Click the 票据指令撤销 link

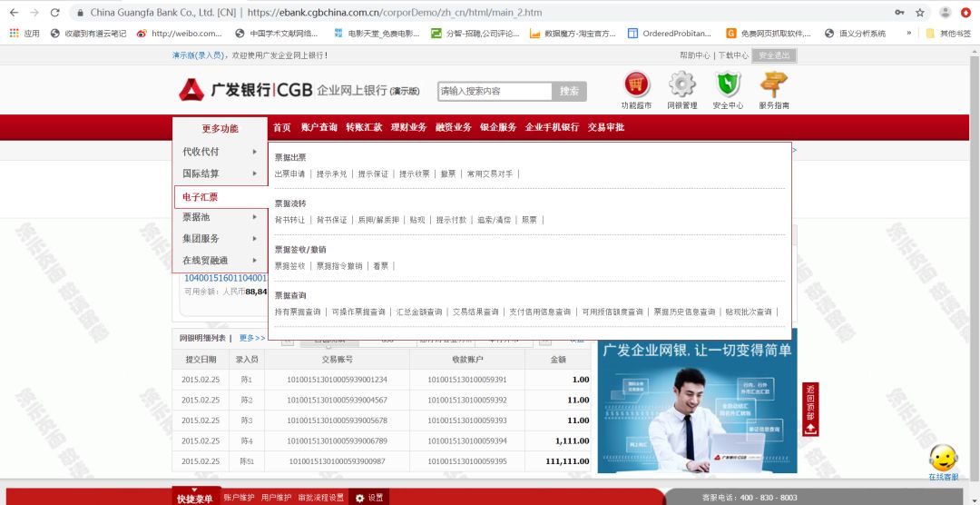point(339,266)
